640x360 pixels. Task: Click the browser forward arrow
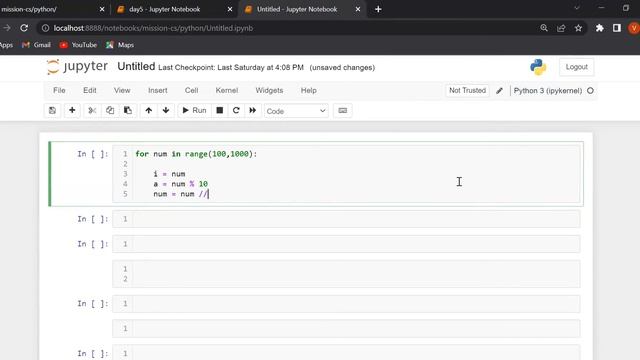(x=7, y=28)
